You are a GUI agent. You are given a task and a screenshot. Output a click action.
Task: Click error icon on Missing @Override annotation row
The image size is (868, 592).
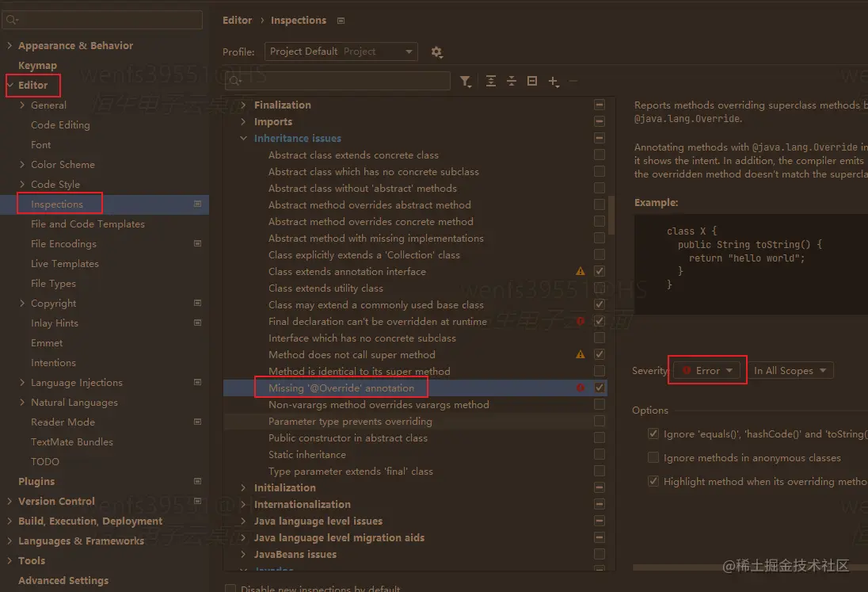tap(581, 388)
